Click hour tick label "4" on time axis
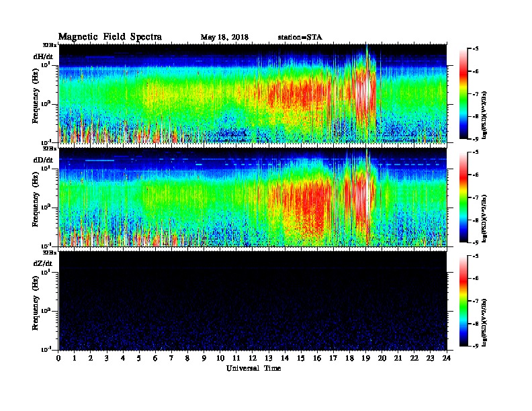This screenshot has width=532, height=411. (123, 358)
